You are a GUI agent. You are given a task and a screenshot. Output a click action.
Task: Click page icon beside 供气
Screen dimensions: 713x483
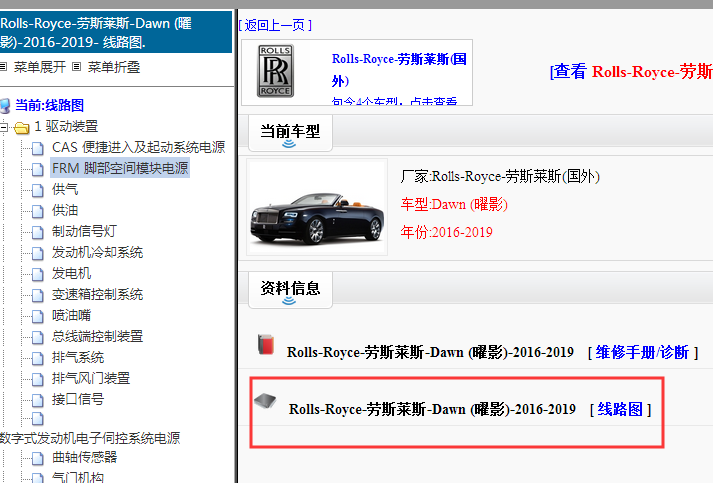pos(38,190)
